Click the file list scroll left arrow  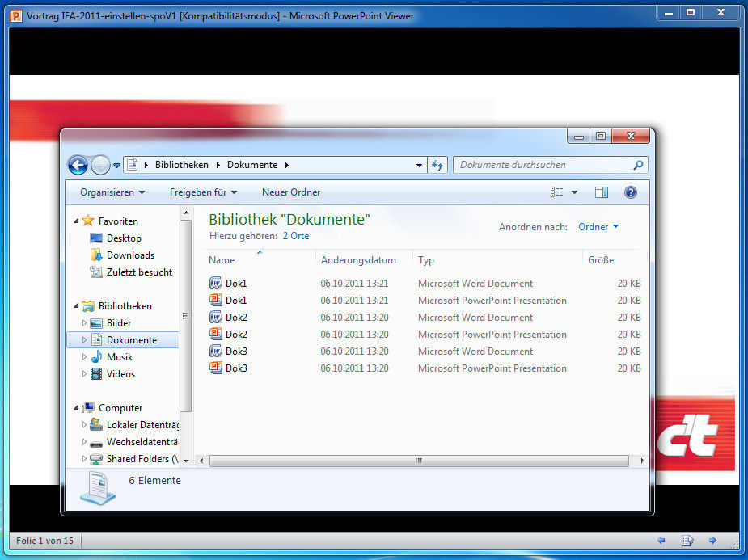[x=201, y=461]
